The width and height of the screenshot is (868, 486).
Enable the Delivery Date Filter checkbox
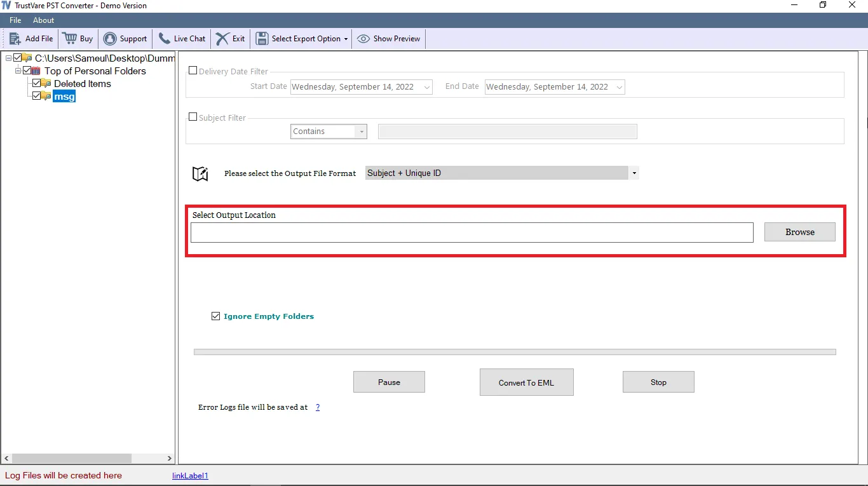click(x=193, y=71)
